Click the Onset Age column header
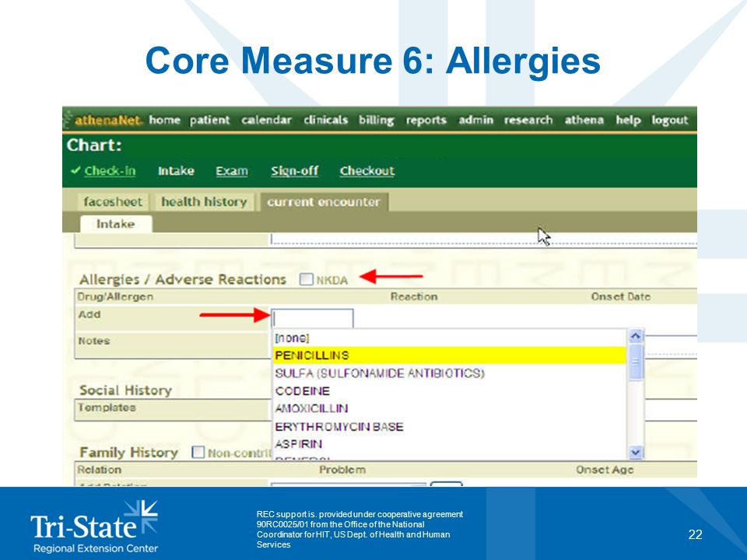Viewport: 747px width, 560px height. pyautogui.click(x=605, y=470)
